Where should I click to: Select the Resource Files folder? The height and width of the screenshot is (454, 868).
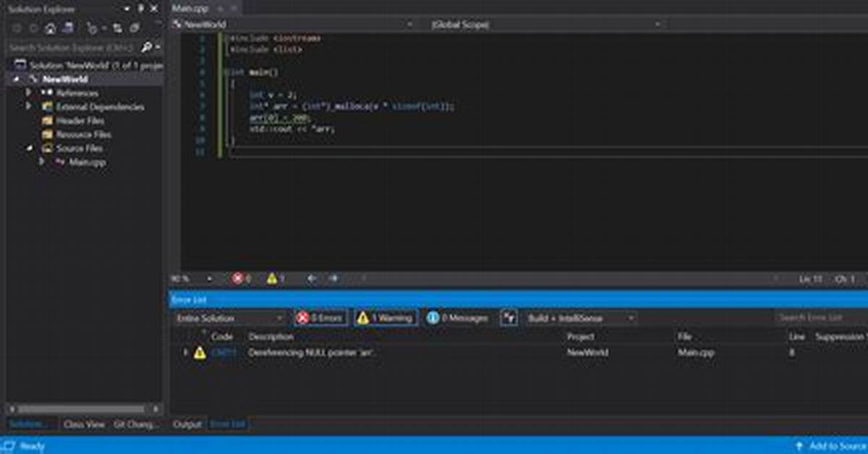pos(83,134)
